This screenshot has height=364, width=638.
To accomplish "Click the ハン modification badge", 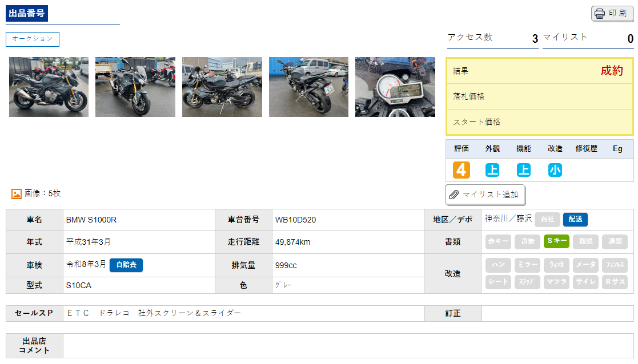I will (x=499, y=265).
